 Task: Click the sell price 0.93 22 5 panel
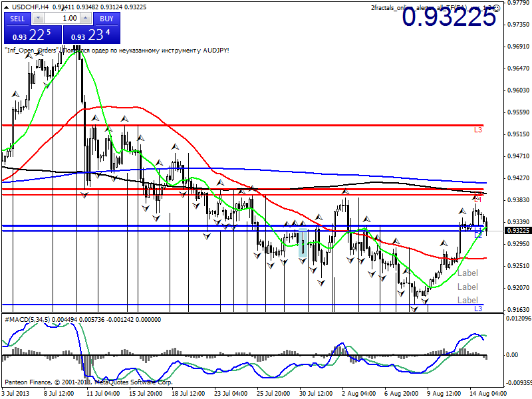pos(33,35)
